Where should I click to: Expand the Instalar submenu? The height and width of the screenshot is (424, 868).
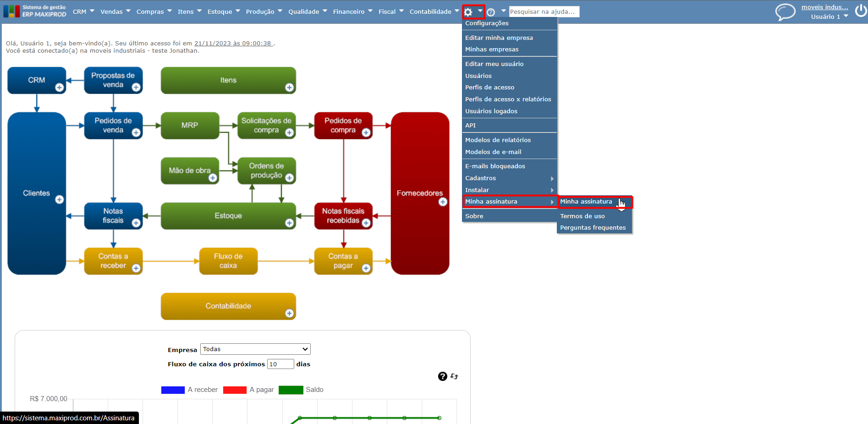point(509,190)
